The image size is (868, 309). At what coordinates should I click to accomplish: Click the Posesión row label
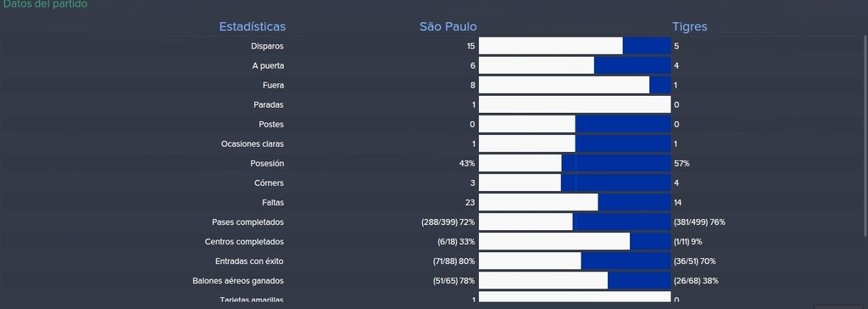pyautogui.click(x=267, y=164)
